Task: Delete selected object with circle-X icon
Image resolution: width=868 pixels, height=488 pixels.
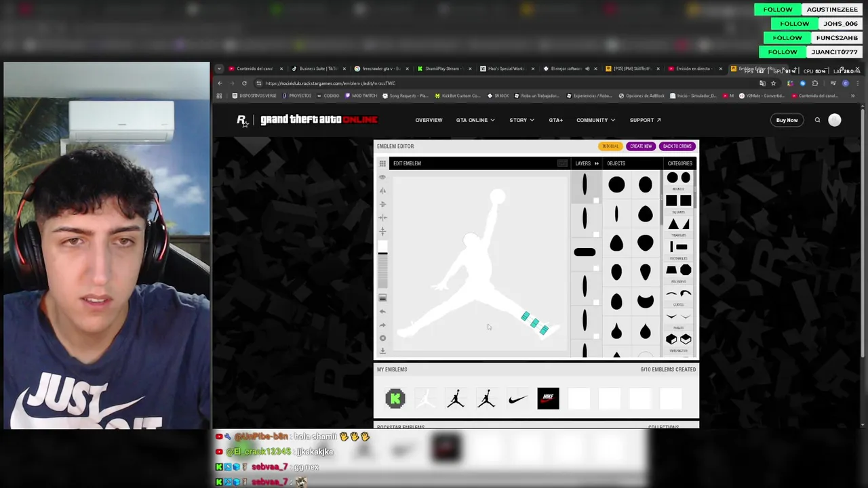Action: pos(382,338)
